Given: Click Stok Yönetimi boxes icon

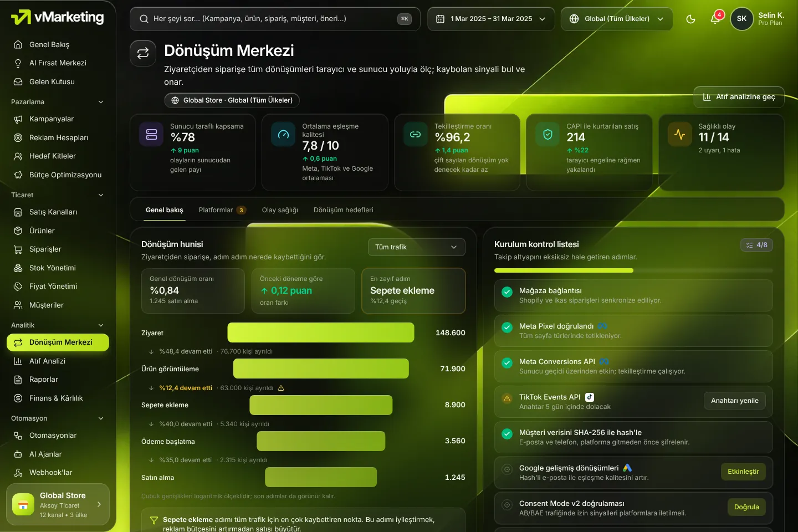Looking at the screenshot, I should click(x=18, y=268).
